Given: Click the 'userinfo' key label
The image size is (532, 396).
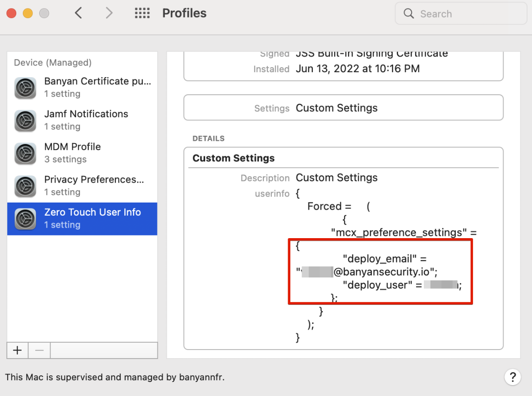Looking at the screenshot, I should (x=272, y=193).
